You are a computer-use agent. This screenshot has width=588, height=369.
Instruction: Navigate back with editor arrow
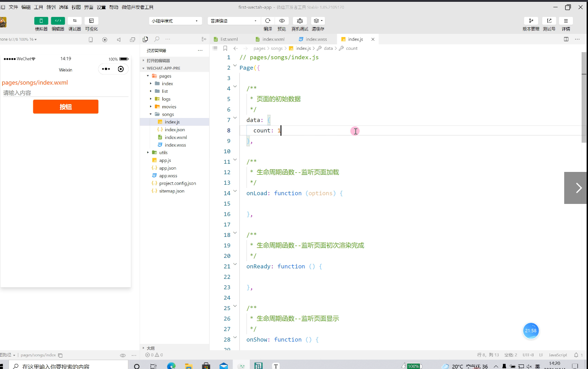pos(235,48)
